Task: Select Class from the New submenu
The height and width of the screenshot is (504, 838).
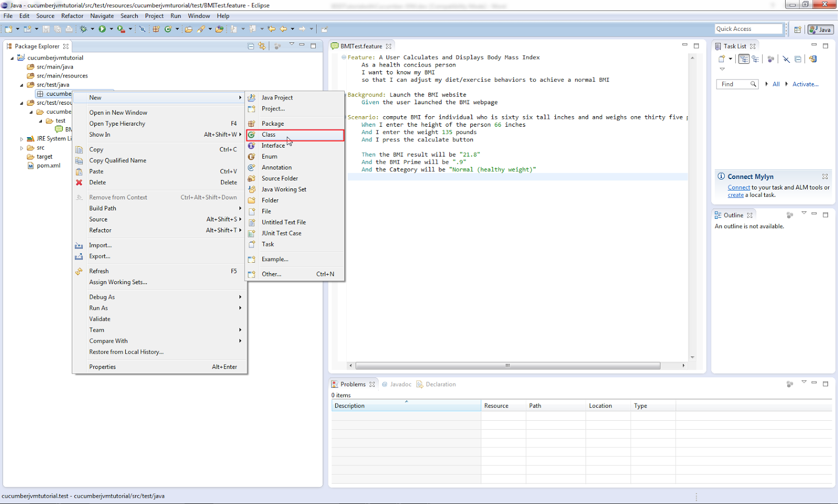Action: 268,135
